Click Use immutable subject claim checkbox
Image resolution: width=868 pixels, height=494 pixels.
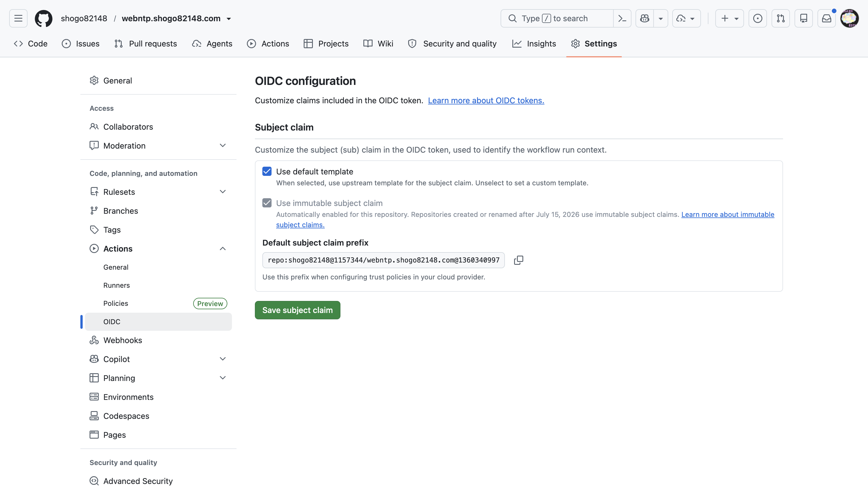pos(267,203)
